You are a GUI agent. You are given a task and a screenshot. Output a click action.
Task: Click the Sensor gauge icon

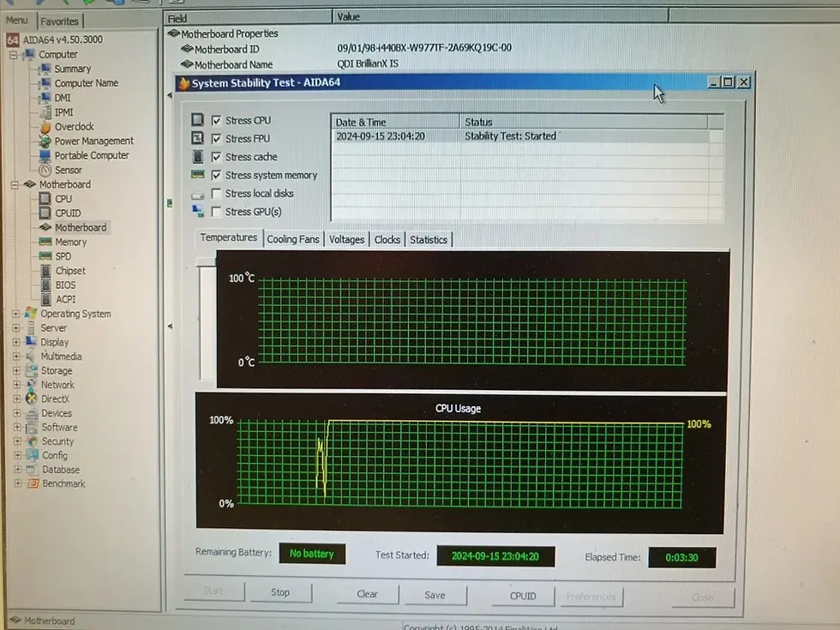point(45,171)
